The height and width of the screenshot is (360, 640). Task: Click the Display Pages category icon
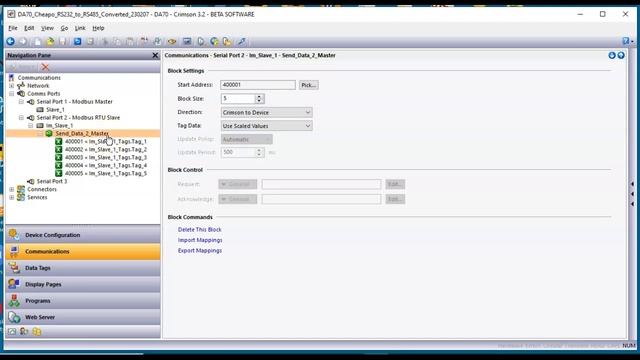[14, 284]
